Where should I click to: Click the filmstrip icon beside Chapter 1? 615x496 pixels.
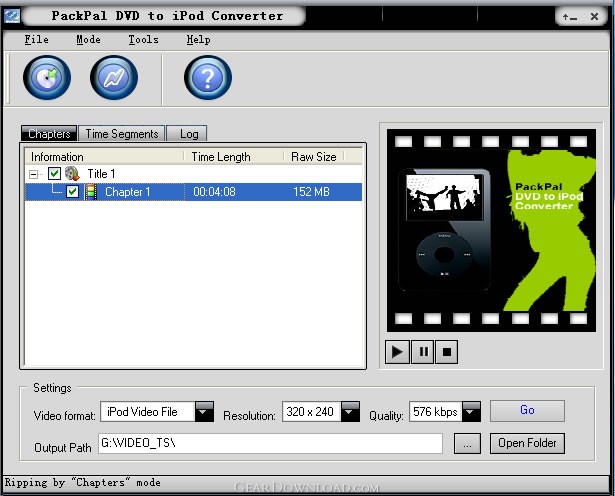[91, 192]
